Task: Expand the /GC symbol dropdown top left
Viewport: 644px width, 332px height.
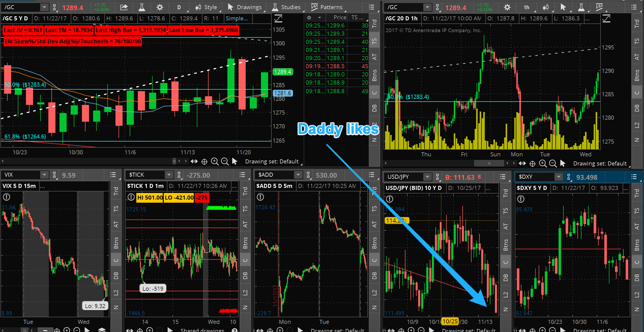Action: (x=44, y=7)
